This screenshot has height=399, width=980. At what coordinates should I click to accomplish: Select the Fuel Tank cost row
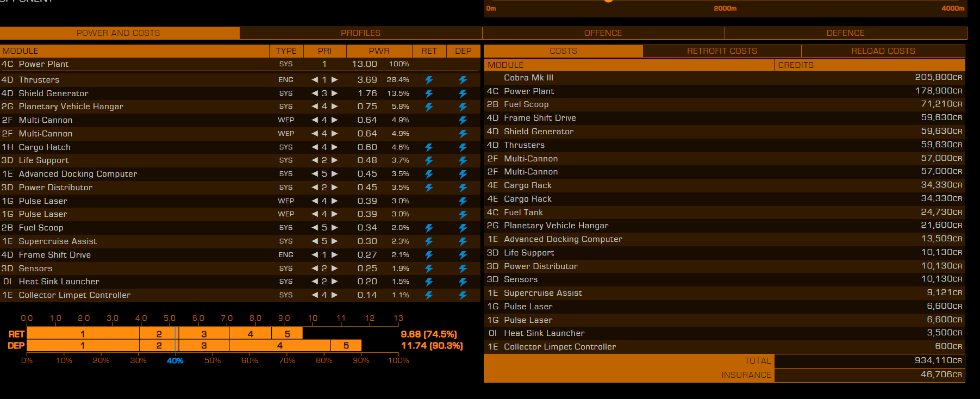(x=725, y=213)
